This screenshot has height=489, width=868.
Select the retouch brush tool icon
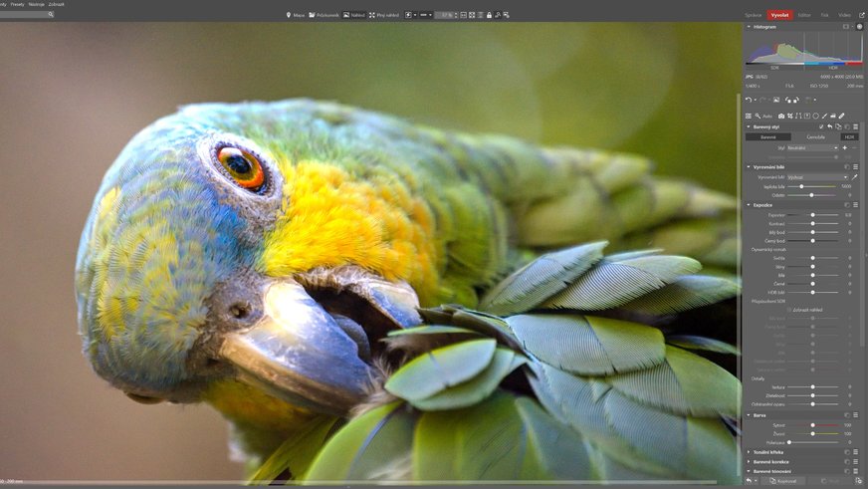(x=841, y=116)
